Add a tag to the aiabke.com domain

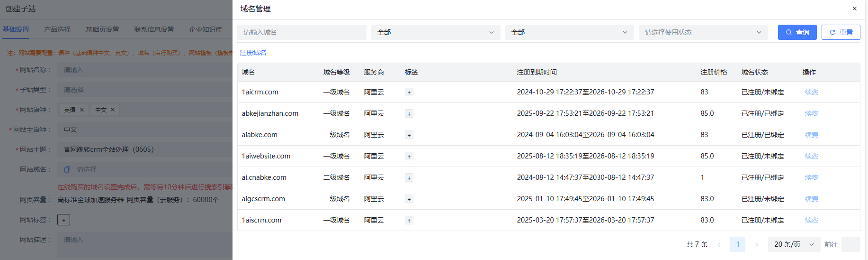[x=409, y=135]
